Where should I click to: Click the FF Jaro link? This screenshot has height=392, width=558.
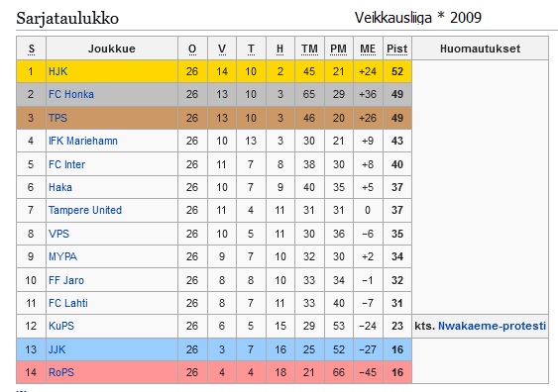[x=66, y=280]
